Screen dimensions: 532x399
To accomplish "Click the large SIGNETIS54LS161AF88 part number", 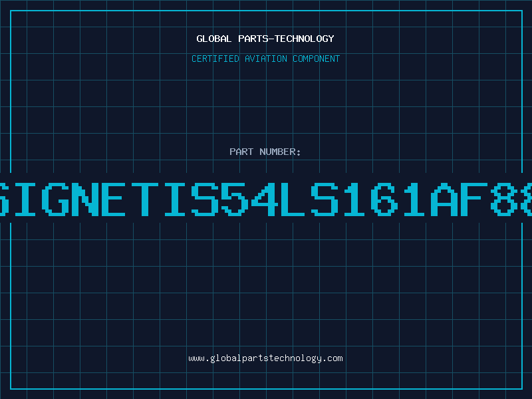I will pos(266,199).
